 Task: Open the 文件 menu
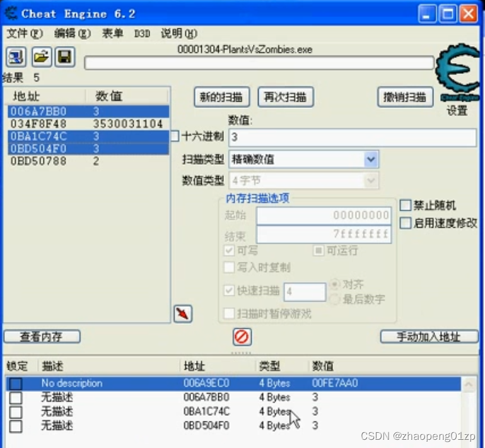point(25,33)
